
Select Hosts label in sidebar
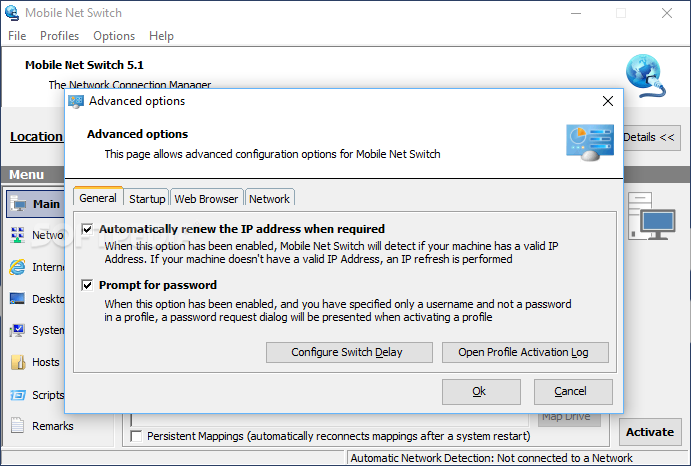[x=46, y=362]
